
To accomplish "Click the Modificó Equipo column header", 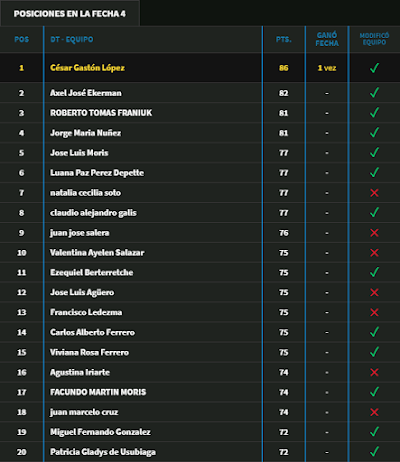I will click(x=374, y=39).
